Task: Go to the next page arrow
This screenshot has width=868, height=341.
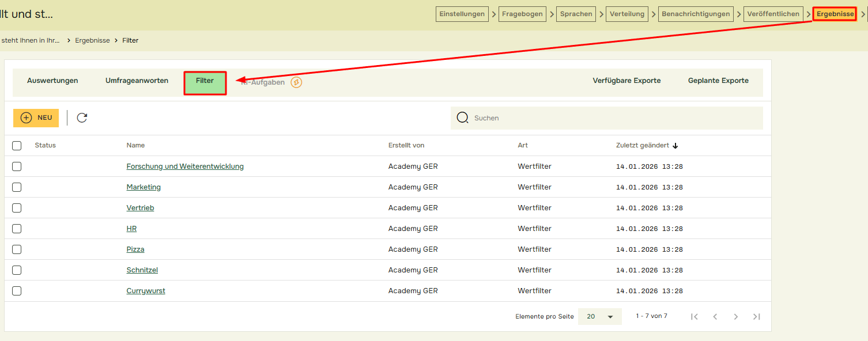Action: 735,316
